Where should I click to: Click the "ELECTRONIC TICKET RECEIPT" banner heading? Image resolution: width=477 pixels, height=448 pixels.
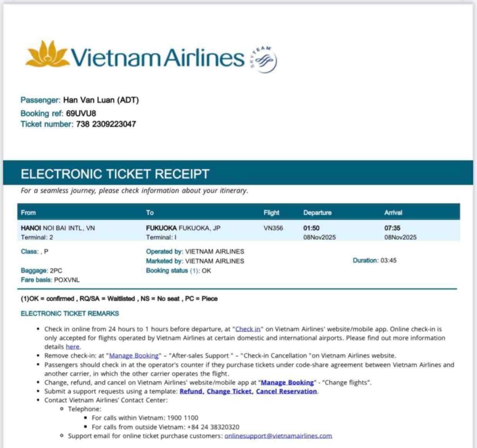115,174
